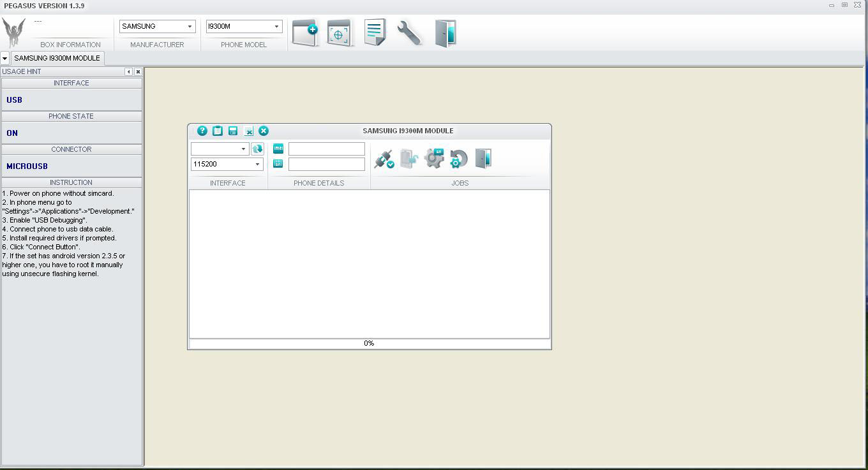Screen dimensions: 868x470
Task: Collapse Usage Hint panel with arrow button
Action: coord(129,72)
